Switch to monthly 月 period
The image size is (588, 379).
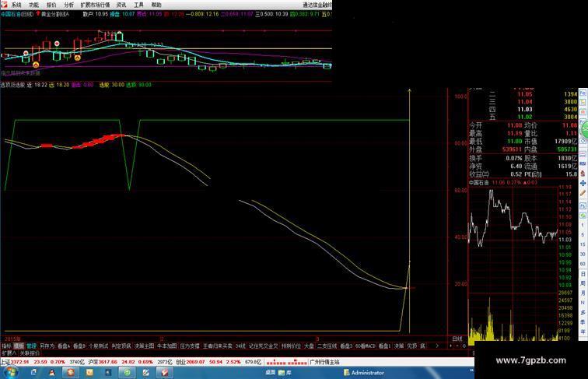[583, 293]
